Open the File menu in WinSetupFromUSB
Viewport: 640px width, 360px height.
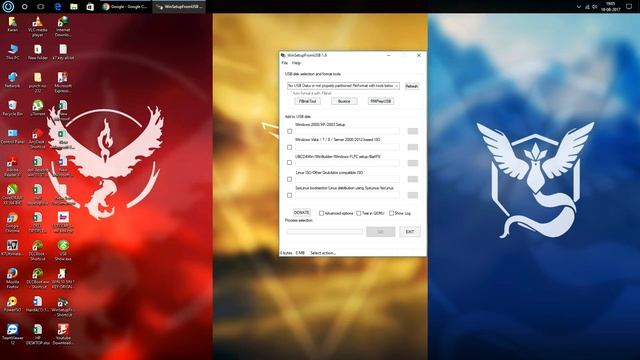pos(284,63)
